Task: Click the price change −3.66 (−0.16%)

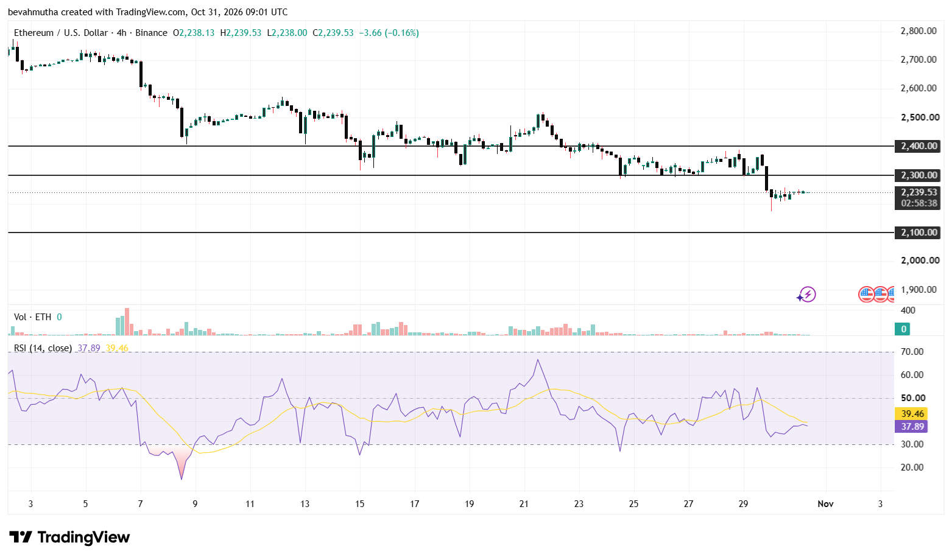Action: pos(389,33)
